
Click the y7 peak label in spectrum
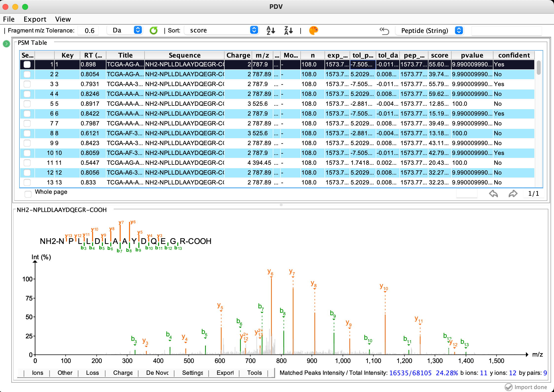[x=292, y=272]
